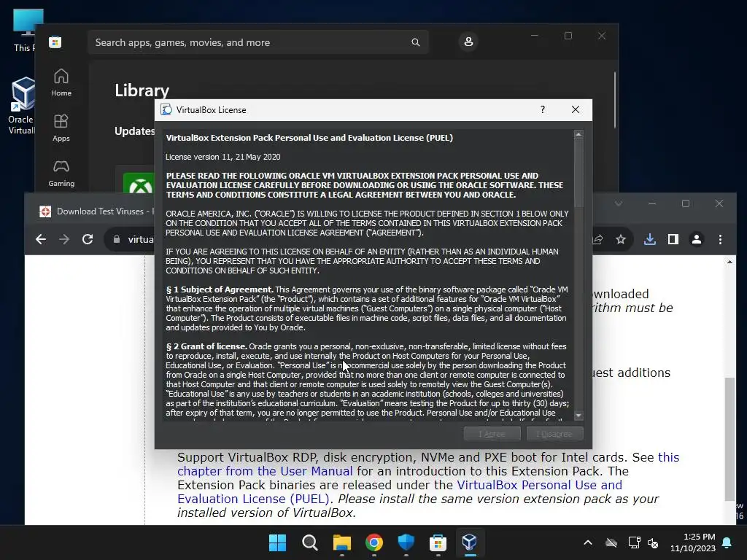The height and width of the screenshot is (560, 747).
Task: Open notifications bell icon
Action: coord(727,542)
